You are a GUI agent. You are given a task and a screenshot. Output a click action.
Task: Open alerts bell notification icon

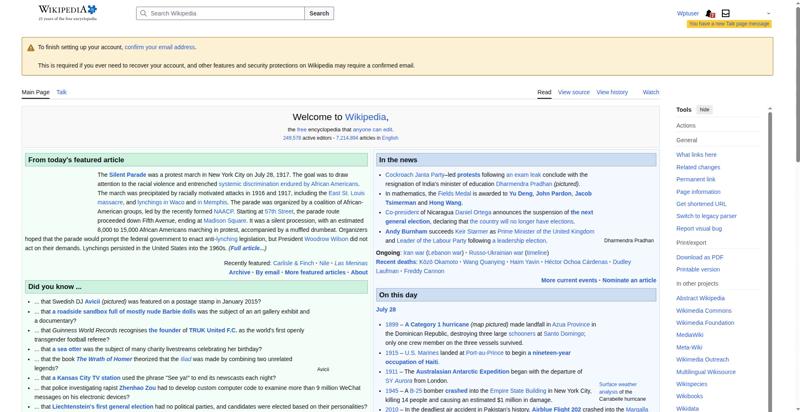click(x=710, y=14)
